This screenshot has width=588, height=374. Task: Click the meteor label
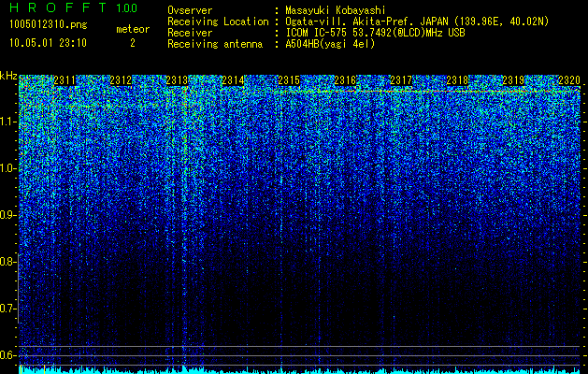[x=133, y=29]
